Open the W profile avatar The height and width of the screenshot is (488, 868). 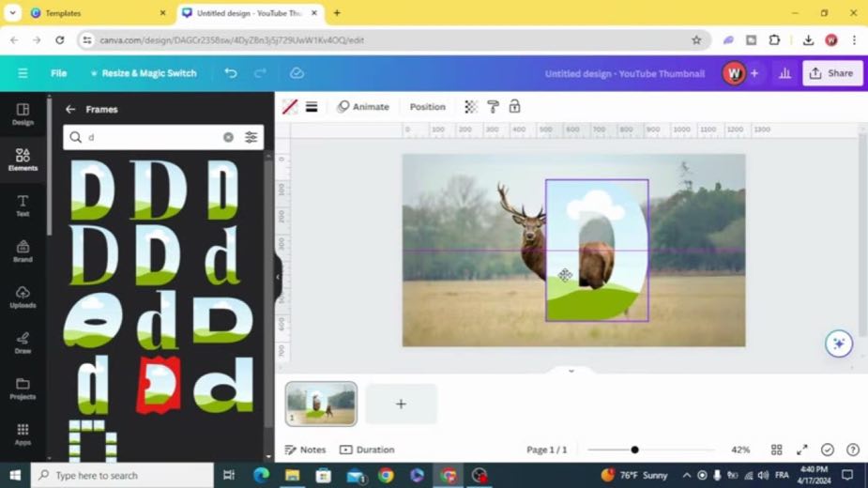734,73
